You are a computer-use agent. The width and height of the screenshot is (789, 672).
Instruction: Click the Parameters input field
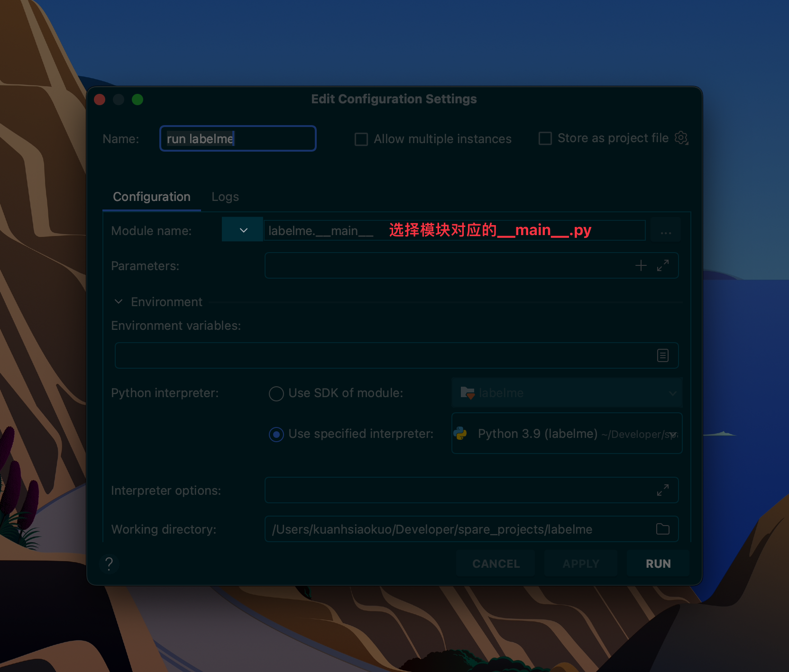(x=472, y=265)
